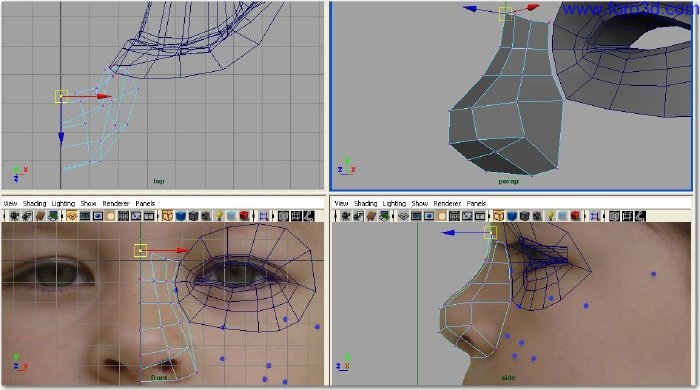The width and height of the screenshot is (700, 390).
Task: Open camera attributes icon in side panel toolbar
Action: pos(358,216)
